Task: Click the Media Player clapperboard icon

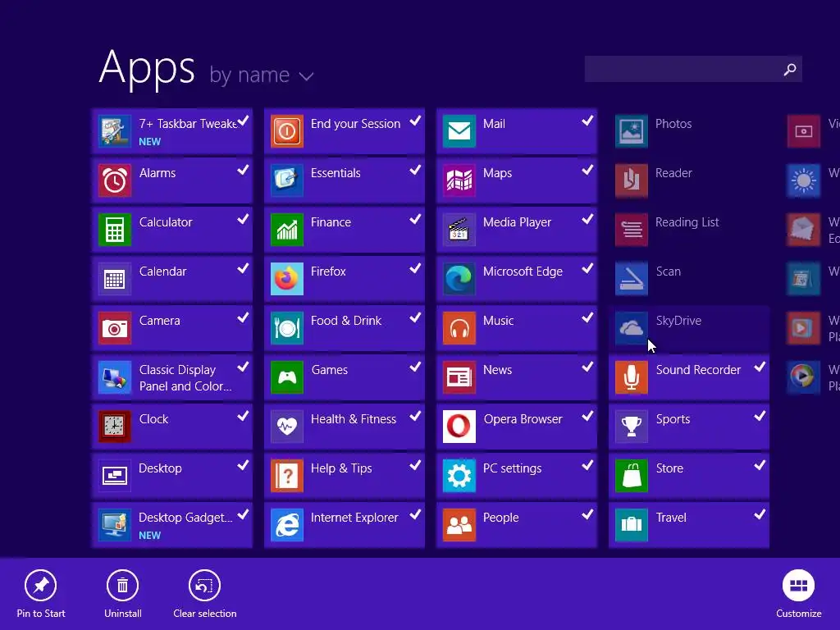Action: (459, 230)
